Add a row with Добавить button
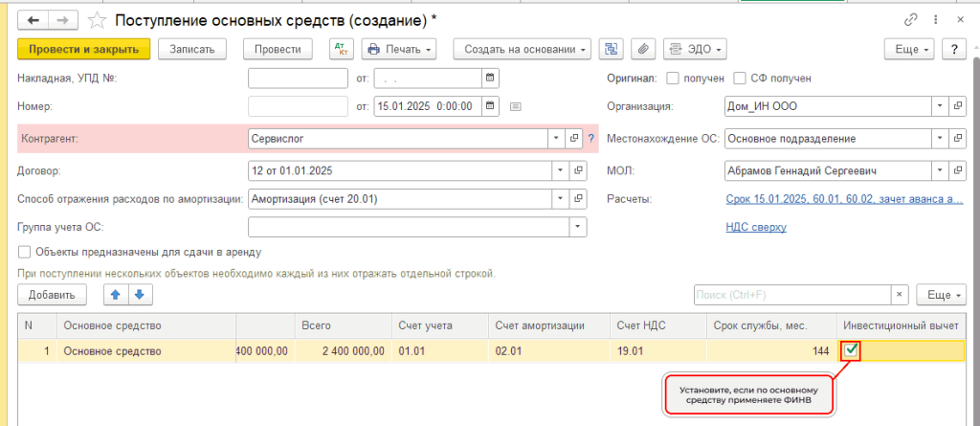The image size is (980, 426). point(52,295)
